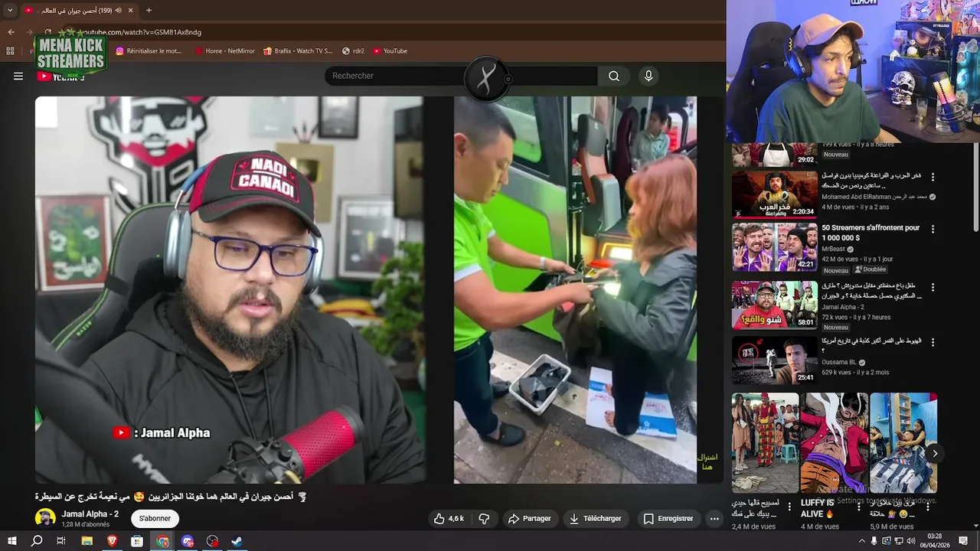Open the Braflix - Watch TV S... bookmark
980x551 pixels.
pos(298,51)
